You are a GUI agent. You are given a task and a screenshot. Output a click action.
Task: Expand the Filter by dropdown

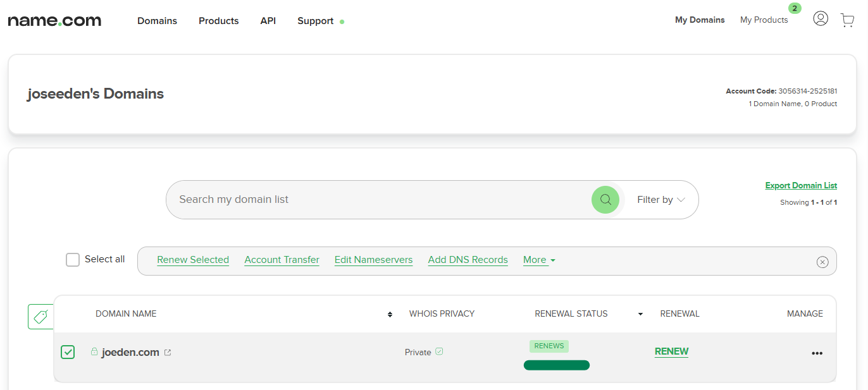click(x=661, y=200)
